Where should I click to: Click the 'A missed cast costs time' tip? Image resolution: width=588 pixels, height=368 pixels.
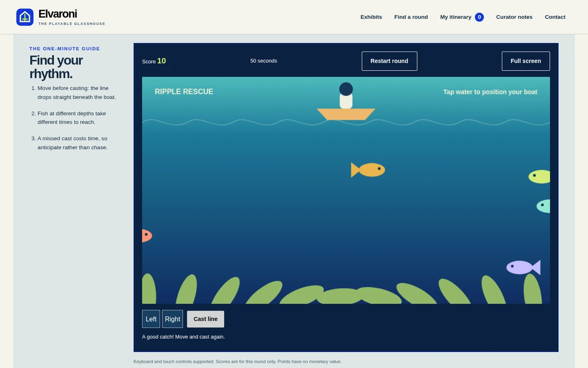coord(73,143)
